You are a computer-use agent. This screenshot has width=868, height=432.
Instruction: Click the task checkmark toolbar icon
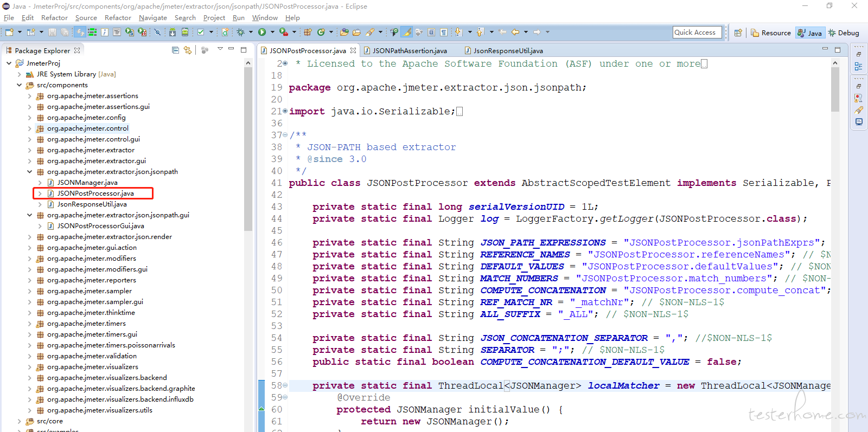tap(201, 33)
